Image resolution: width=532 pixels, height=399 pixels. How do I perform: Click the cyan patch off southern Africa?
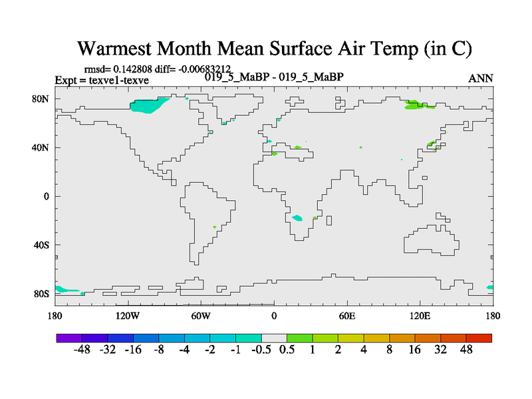pos(297,217)
